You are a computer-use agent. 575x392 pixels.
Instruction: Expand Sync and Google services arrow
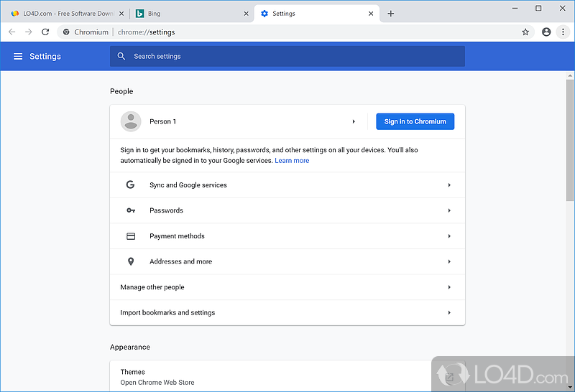(x=449, y=185)
